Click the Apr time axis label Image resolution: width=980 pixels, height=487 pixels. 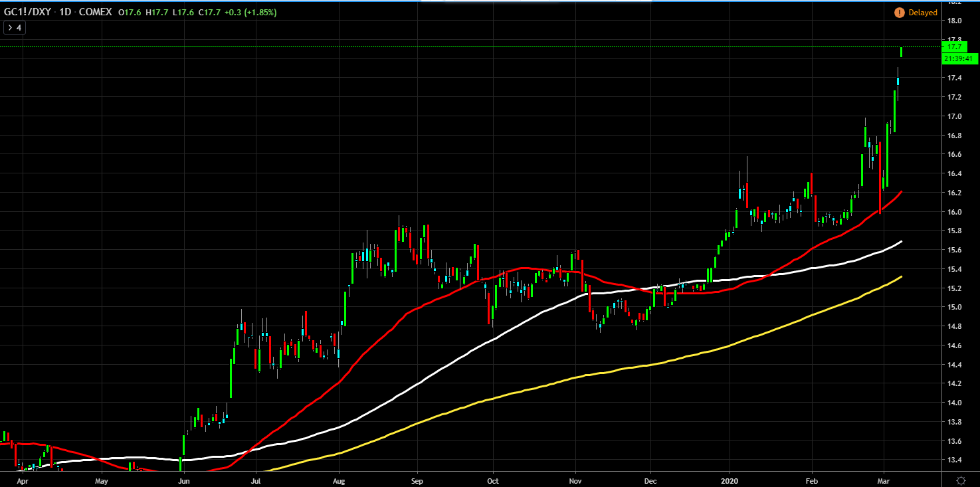(22, 479)
